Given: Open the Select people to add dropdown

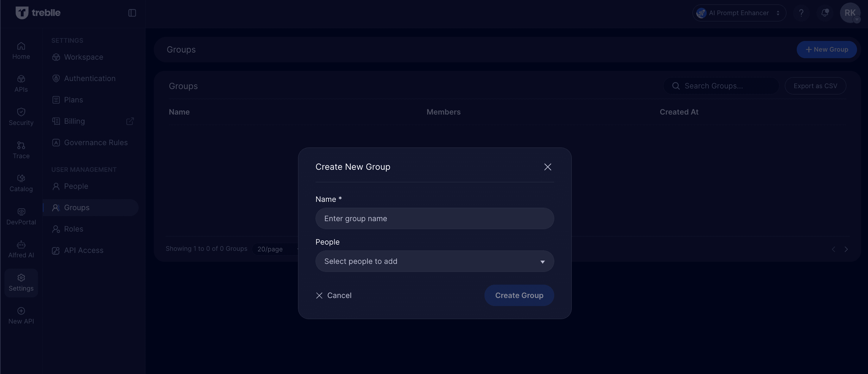Looking at the screenshot, I should pyautogui.click(x=434, y=261).
